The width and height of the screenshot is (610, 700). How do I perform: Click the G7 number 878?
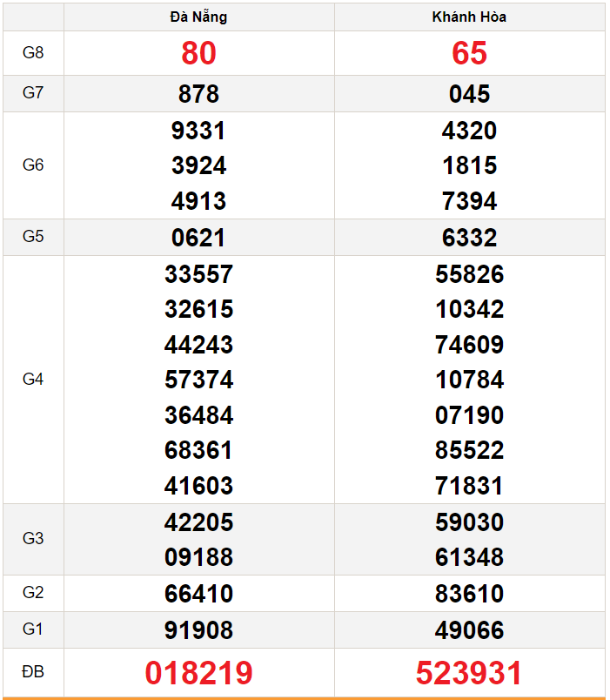198,94
